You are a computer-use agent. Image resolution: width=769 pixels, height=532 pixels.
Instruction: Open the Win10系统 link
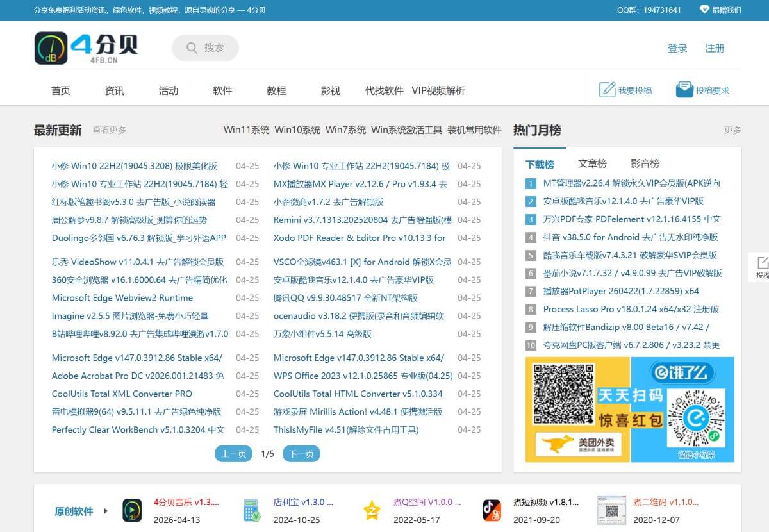[x=297, y=129]
